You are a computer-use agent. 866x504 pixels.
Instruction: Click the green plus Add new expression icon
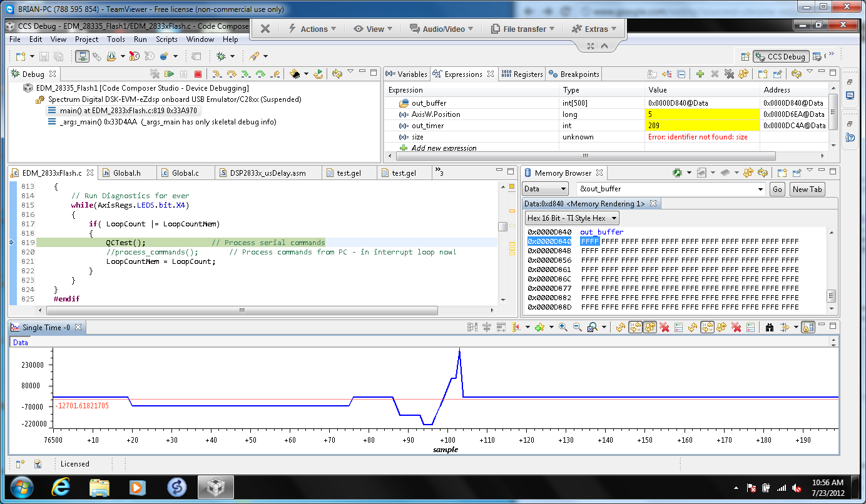pyautogui.click(x=700, y=74)
